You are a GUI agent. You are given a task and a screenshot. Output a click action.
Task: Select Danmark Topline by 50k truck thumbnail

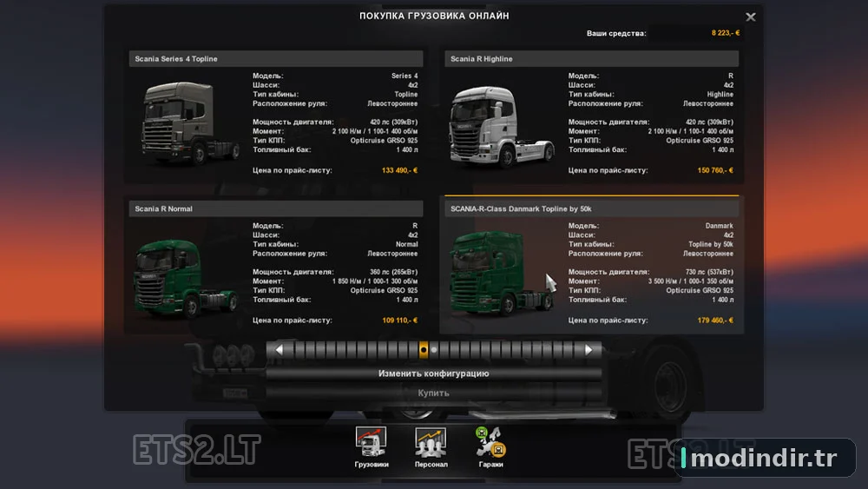point(502,273)
